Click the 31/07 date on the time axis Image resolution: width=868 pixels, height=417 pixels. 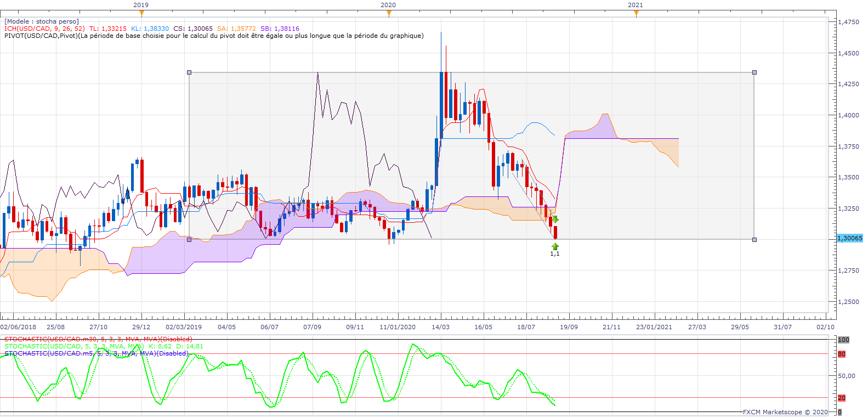click(x=782, y=327)
